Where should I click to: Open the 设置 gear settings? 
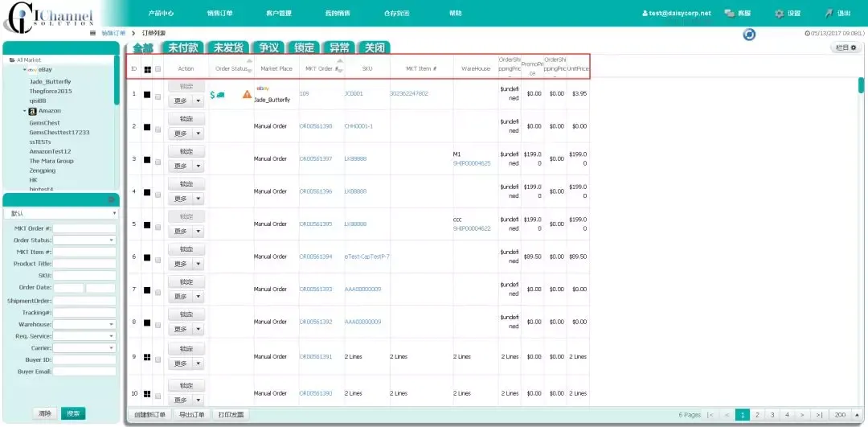click(779, 14)
